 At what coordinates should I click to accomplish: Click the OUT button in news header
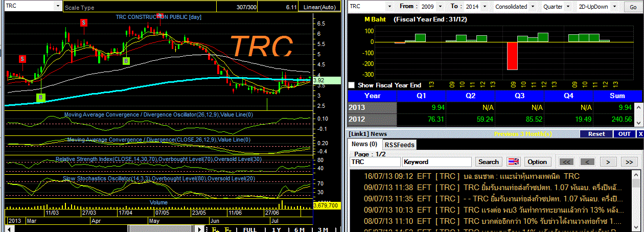[x=624, y=134]
